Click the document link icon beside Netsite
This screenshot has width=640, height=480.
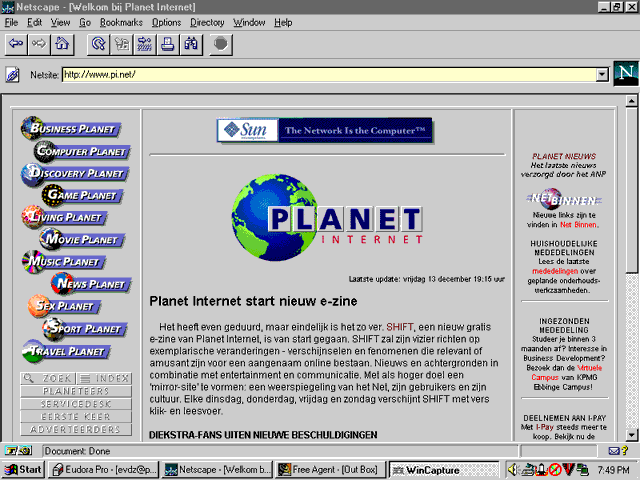(13, 75)
